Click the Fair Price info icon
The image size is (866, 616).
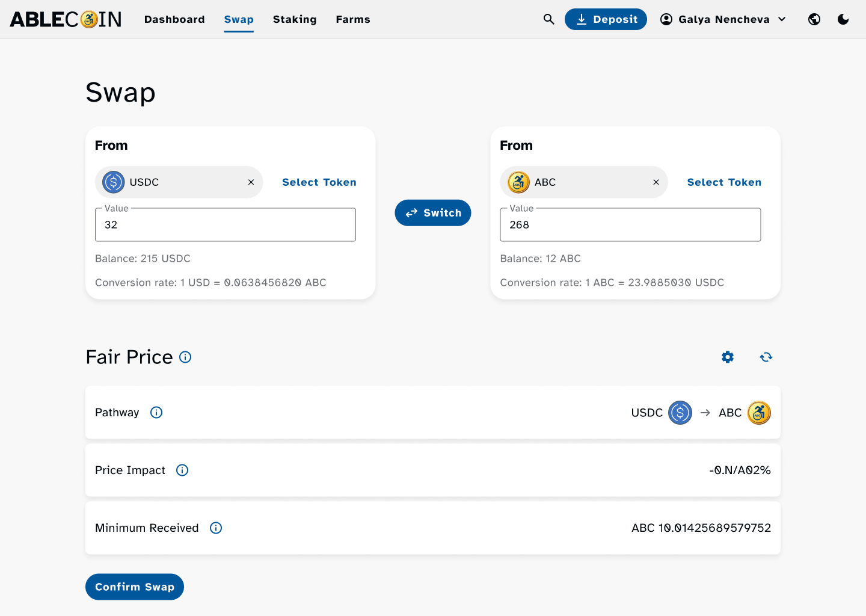pyautogui.click(x=186, y=357)
